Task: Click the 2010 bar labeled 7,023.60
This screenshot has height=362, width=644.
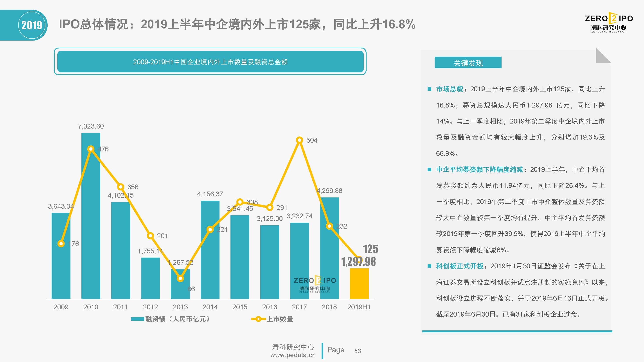Action: pos(91,216)
